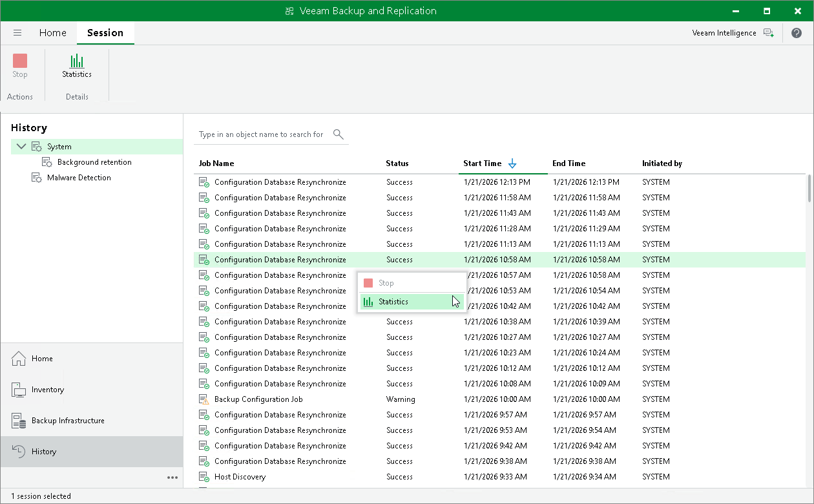Choose Stop in the context menu
Image resolution: width=814 pixels, height=504 pixels.
tap(412, 283)
